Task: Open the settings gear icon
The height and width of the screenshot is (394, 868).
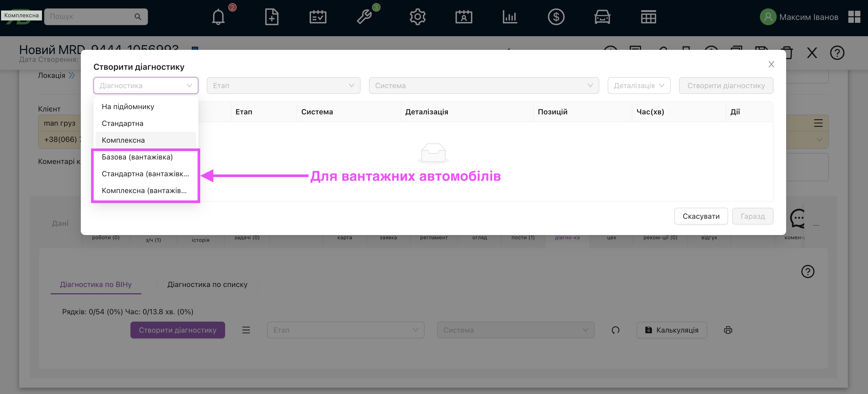Action: pyautogui.click(x=417, y=17)
